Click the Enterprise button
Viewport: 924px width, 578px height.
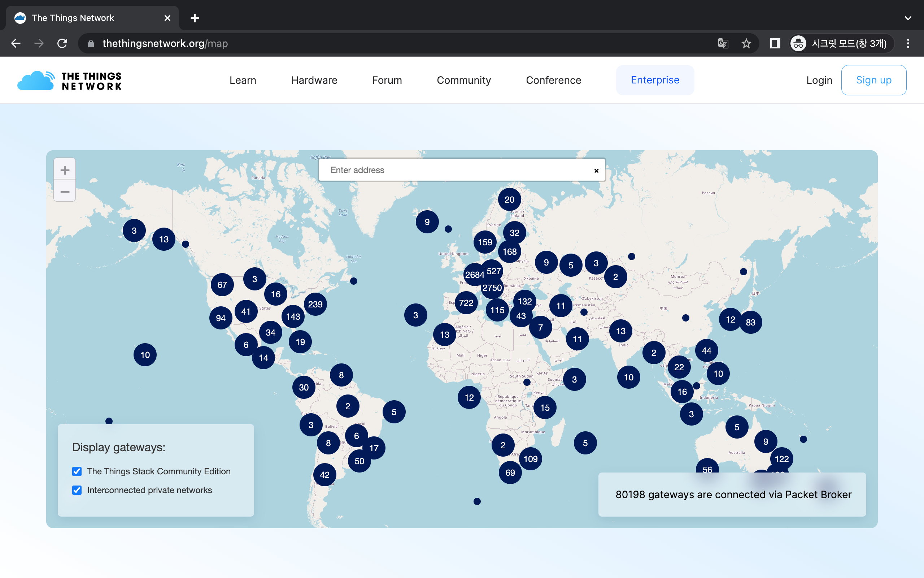click(655, 80)
